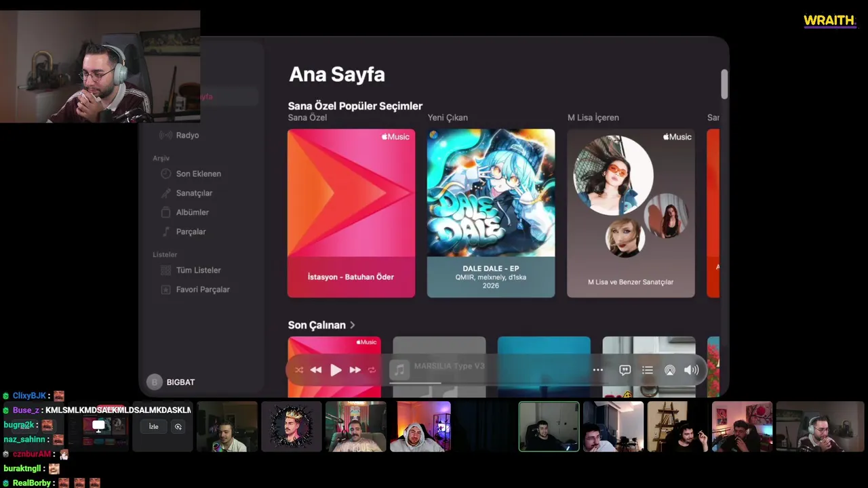
Task: Click the volume speaker icon
Action: (692, 370)
